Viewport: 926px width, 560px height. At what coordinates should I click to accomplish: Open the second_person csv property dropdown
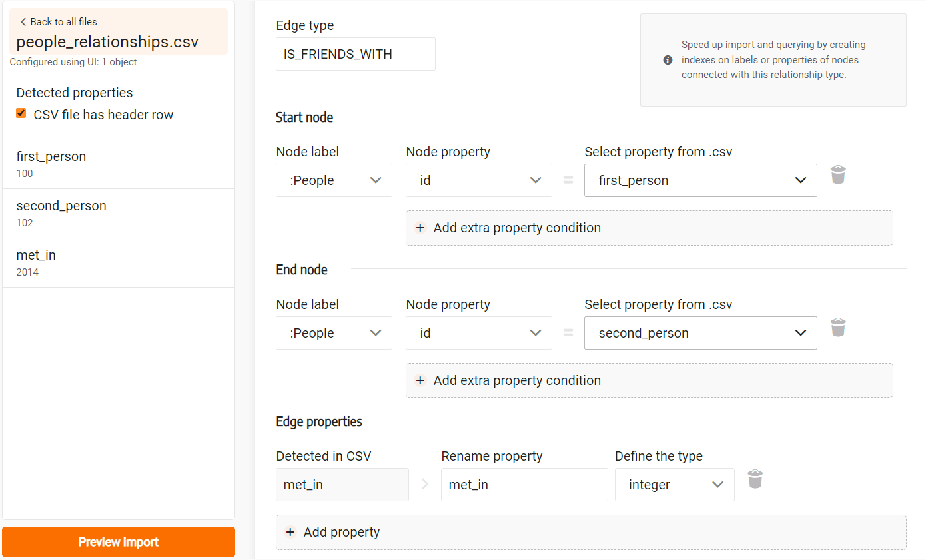click(701, 333)
